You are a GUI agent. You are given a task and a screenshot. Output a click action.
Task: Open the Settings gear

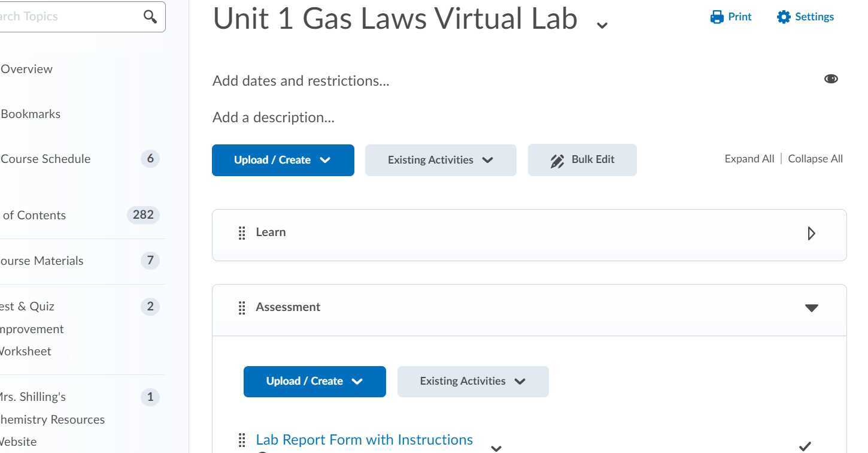point(784,17)
